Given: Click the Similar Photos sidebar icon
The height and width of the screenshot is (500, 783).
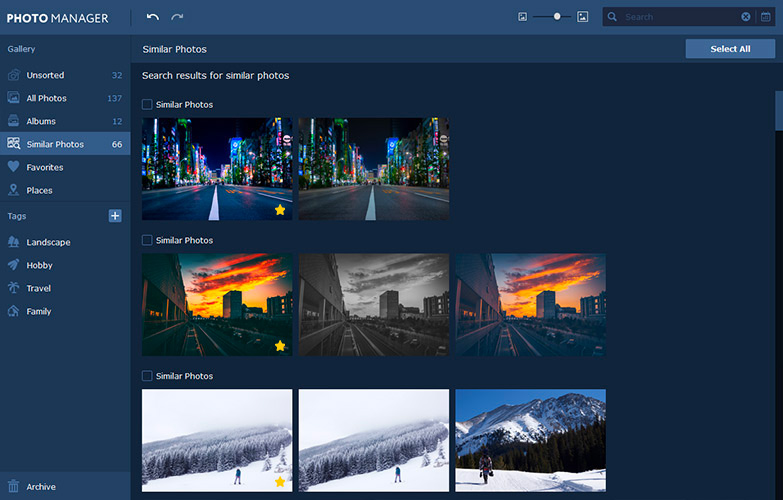Looking at the screenshot, I should [x=13, y=144].
